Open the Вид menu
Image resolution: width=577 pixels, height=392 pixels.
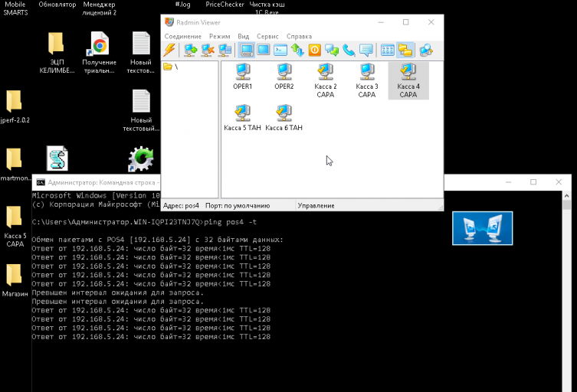pyautogui.click(x=243, y=37)
